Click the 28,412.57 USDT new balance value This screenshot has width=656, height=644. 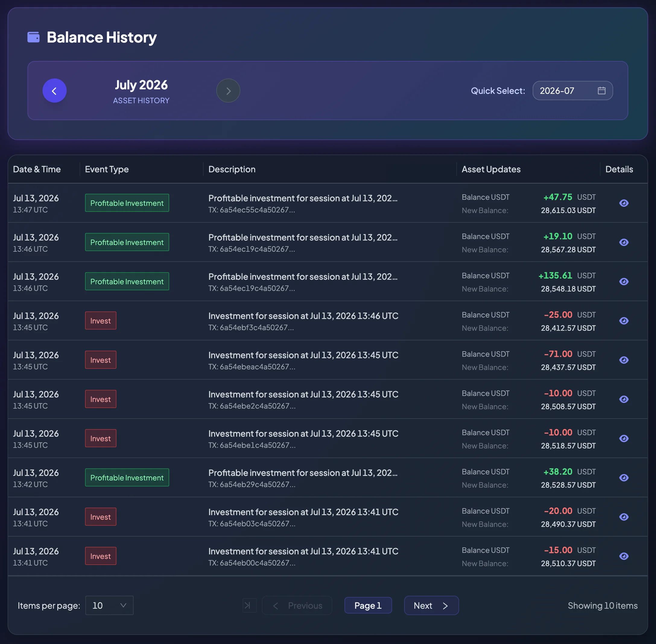pyautogui.click(x=568, y=328)
